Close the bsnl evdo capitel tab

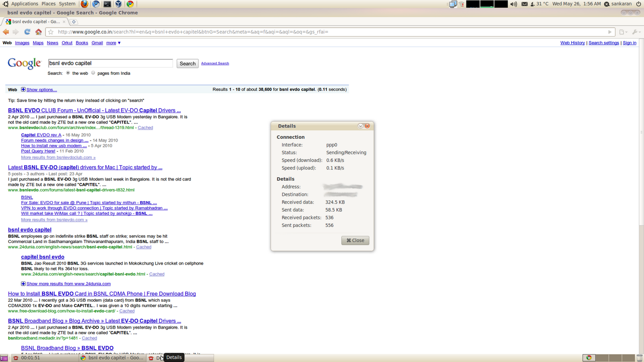click(64, 22)
